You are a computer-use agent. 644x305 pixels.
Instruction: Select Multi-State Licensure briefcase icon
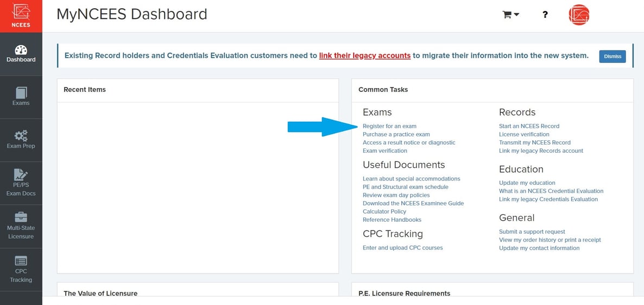pyautogui.click(x=21, y=217)
